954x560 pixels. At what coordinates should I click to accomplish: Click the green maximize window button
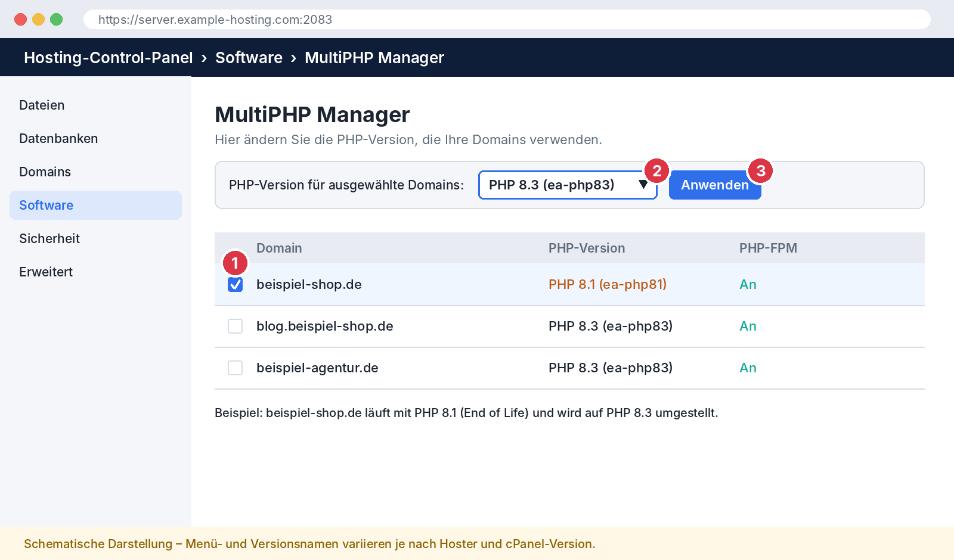56,19
